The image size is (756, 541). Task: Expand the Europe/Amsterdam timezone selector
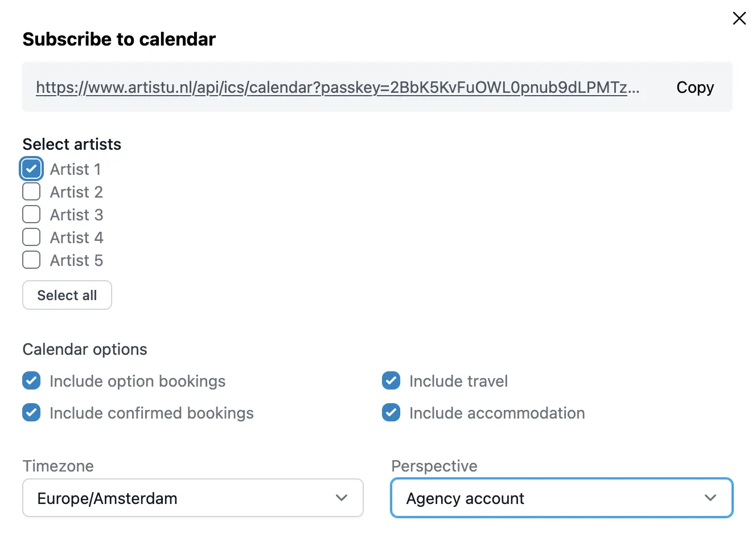tap(192, 498)
